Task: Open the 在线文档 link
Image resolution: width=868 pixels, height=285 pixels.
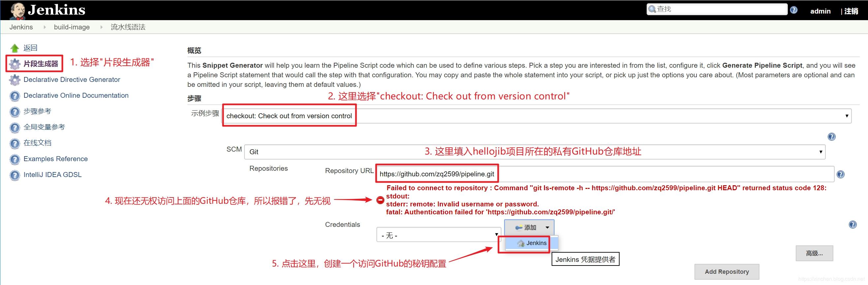Action: click(37, 143)
